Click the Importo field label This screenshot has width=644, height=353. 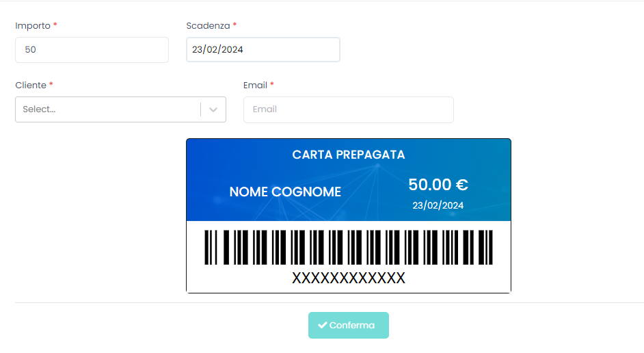point(33,26)
